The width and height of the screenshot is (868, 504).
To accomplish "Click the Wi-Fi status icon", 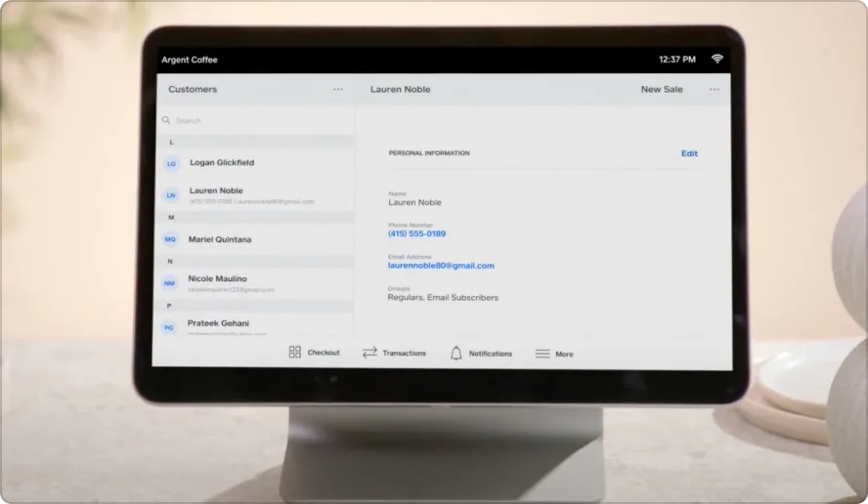I will (x=716, y=59).
